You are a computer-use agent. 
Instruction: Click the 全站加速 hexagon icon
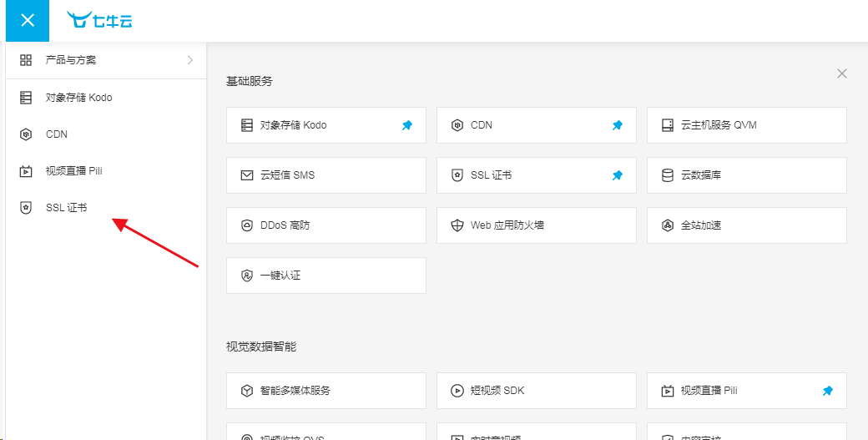click(x=668, y=225)
